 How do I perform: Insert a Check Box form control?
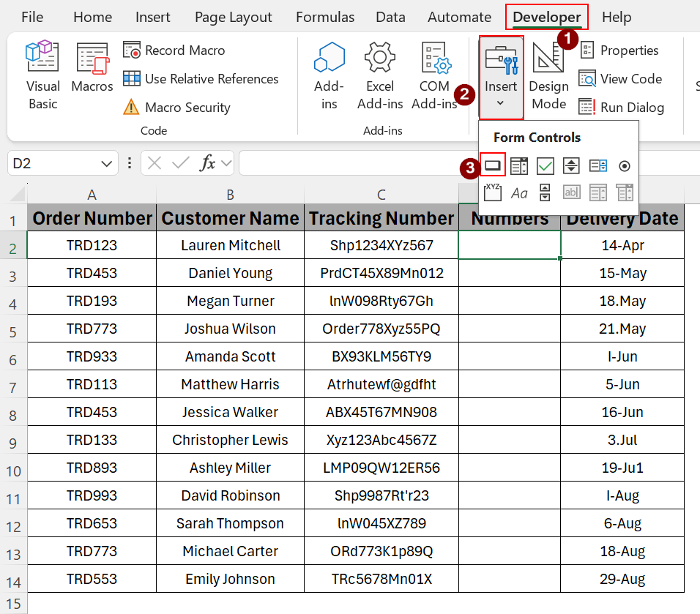click(x=545, y=166)
